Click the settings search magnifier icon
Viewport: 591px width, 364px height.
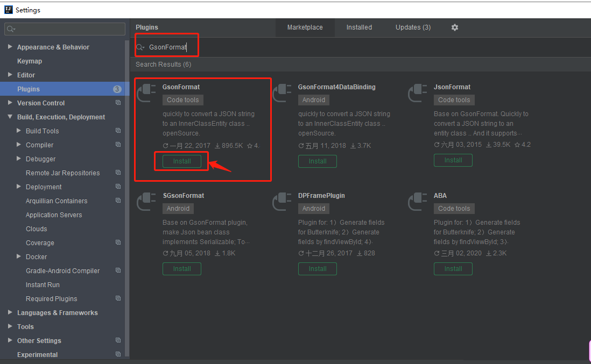pos(11,29)
